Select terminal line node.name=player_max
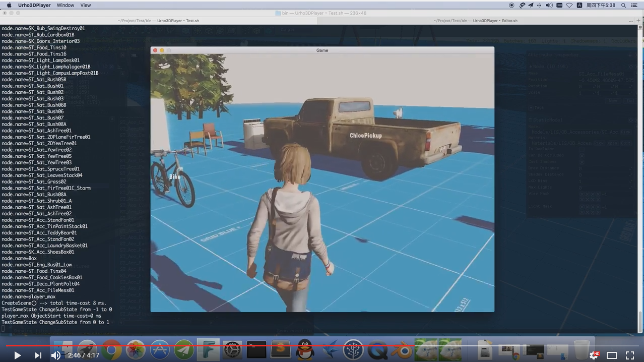Screen dimensions: 644x362 coord(28,296)
